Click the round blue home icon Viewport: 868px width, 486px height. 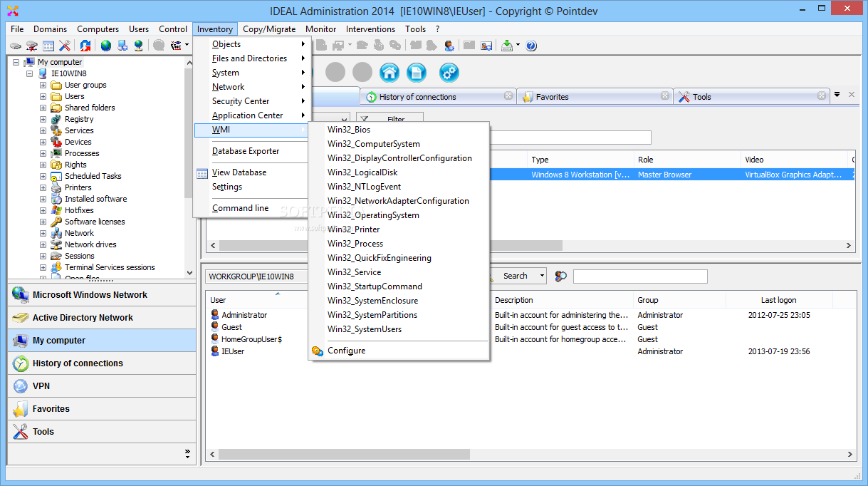coord(389,72)
